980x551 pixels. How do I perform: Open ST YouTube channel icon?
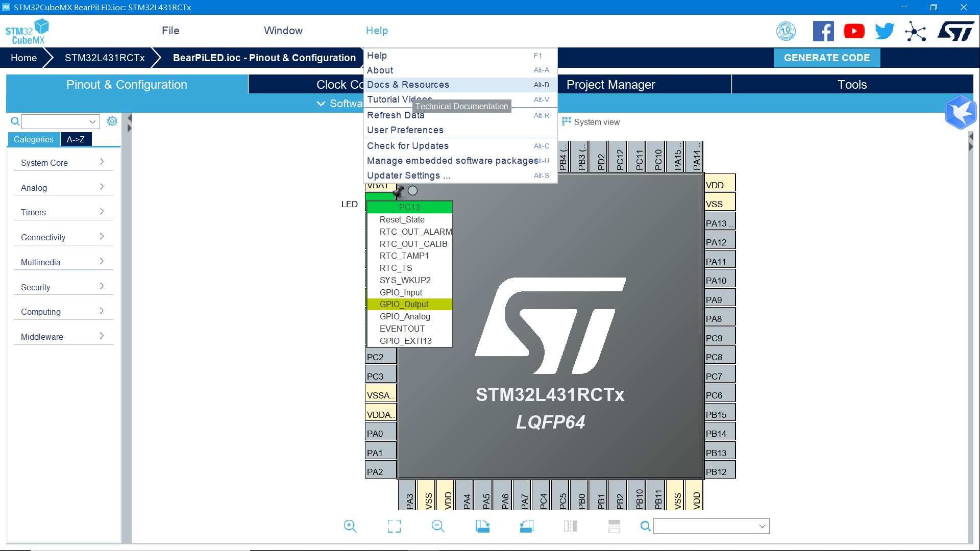tap(854, 31)
